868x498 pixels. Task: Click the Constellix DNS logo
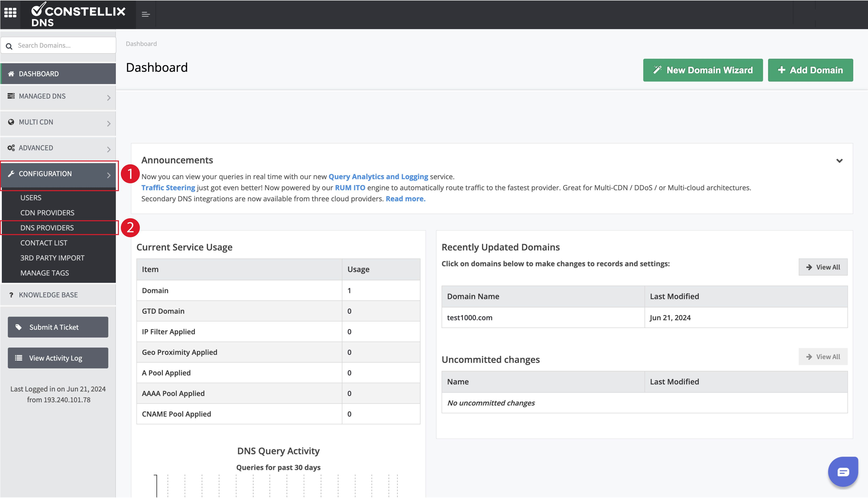point(78,14)
